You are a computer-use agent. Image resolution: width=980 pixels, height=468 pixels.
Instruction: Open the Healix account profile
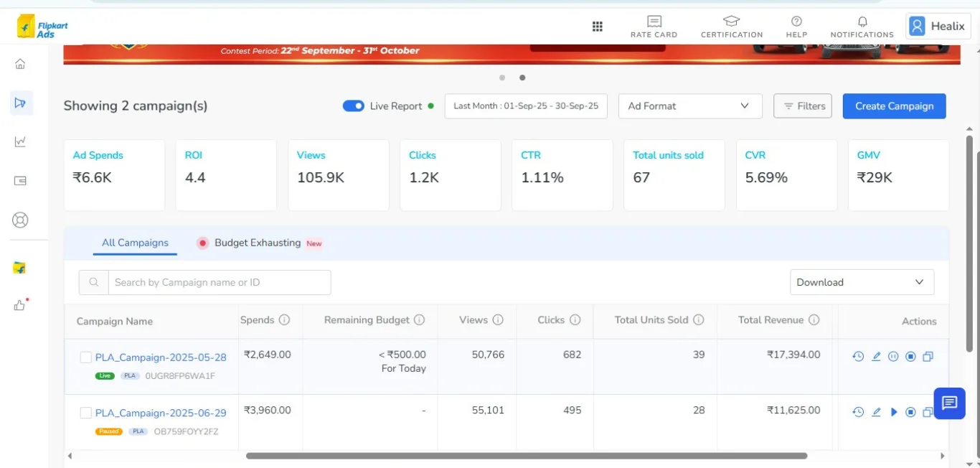[938, 27]
